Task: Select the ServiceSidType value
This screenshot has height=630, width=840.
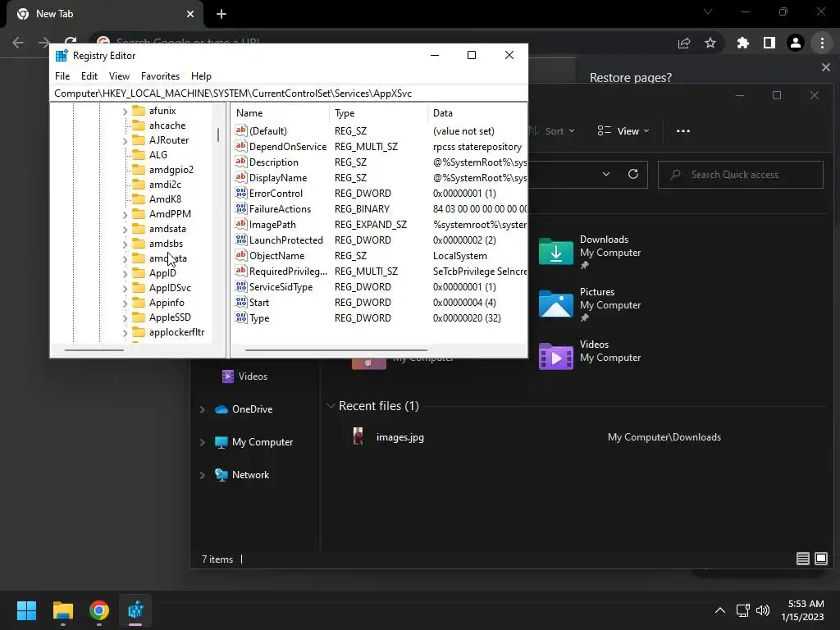Action: (x=281, y=286)
